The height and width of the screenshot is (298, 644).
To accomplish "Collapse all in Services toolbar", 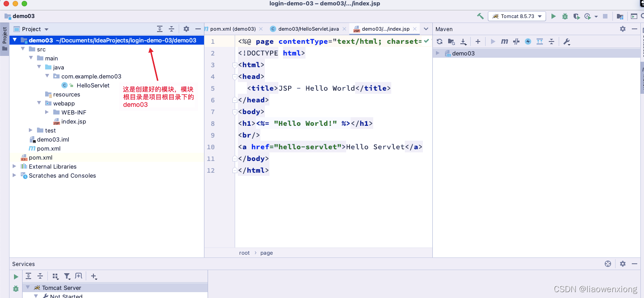I will click(x=40, y=276).
